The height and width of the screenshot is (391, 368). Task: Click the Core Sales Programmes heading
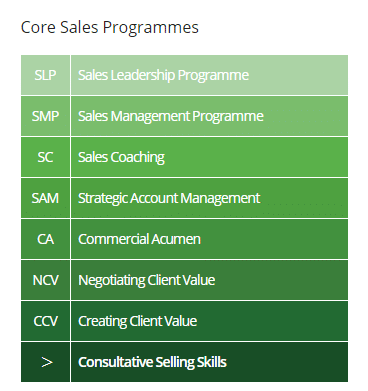pos(110,27)
